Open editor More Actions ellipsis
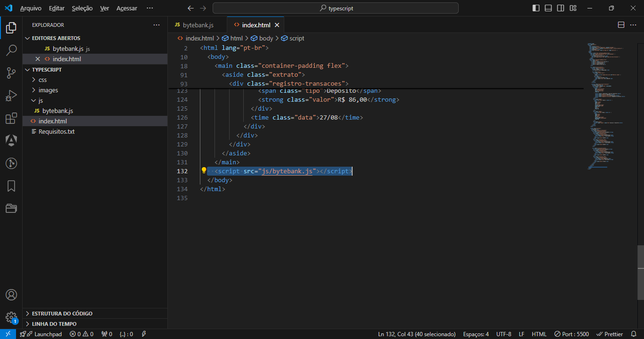644x339 pixels. point(633,25)
